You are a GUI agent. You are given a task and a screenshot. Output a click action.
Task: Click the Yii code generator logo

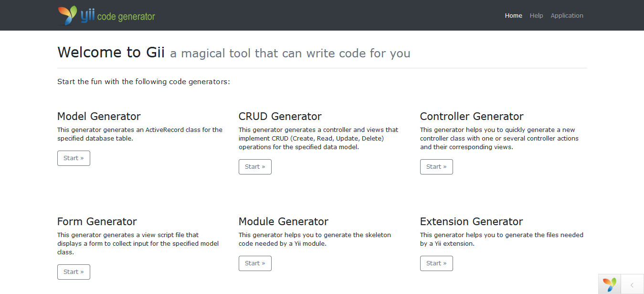[x=106, y=15]
